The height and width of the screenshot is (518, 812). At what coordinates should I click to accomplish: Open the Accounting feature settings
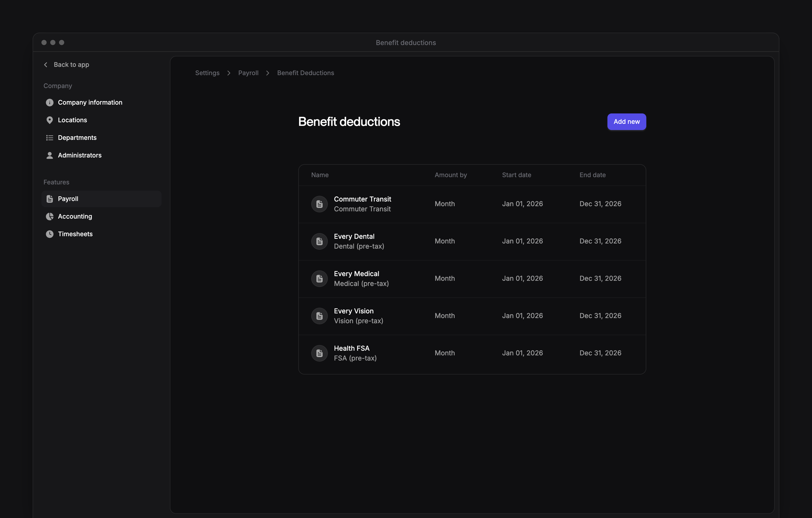coord(101,216)
